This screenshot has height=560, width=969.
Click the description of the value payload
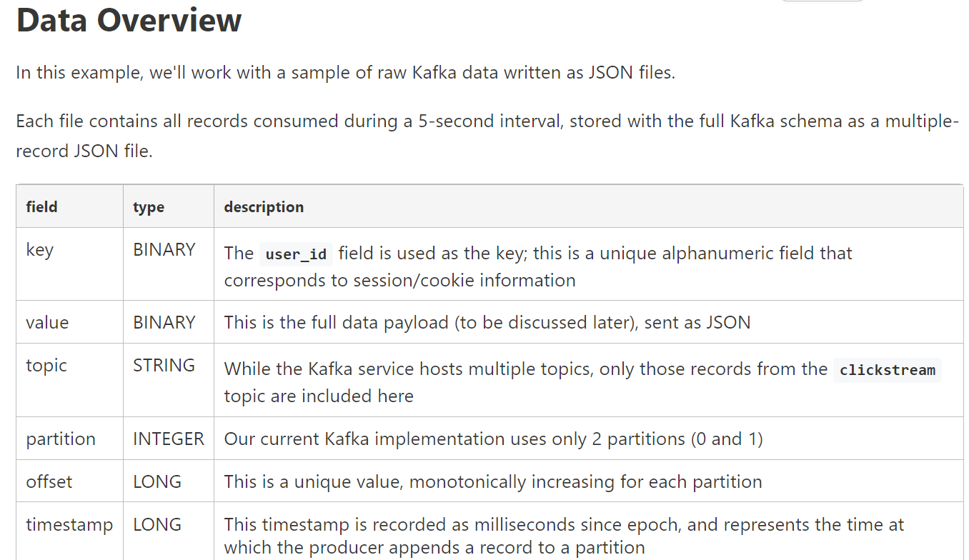tap(487, 322)
